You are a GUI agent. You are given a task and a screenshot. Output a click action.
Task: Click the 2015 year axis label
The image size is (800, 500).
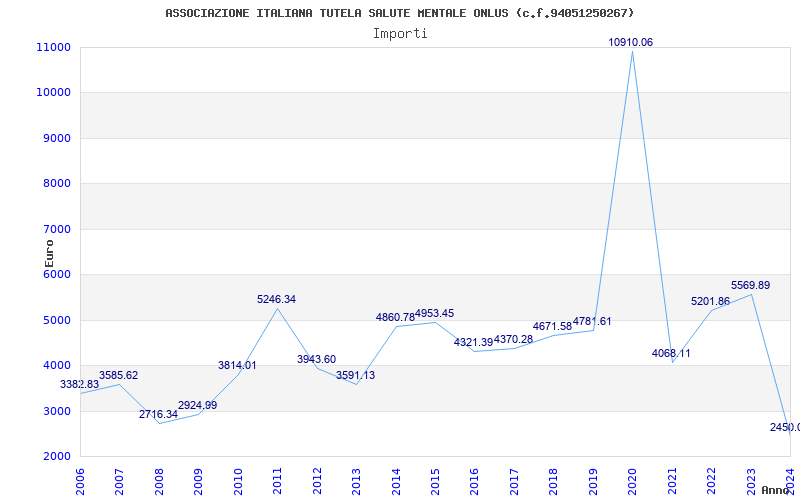tap(435, 481)
